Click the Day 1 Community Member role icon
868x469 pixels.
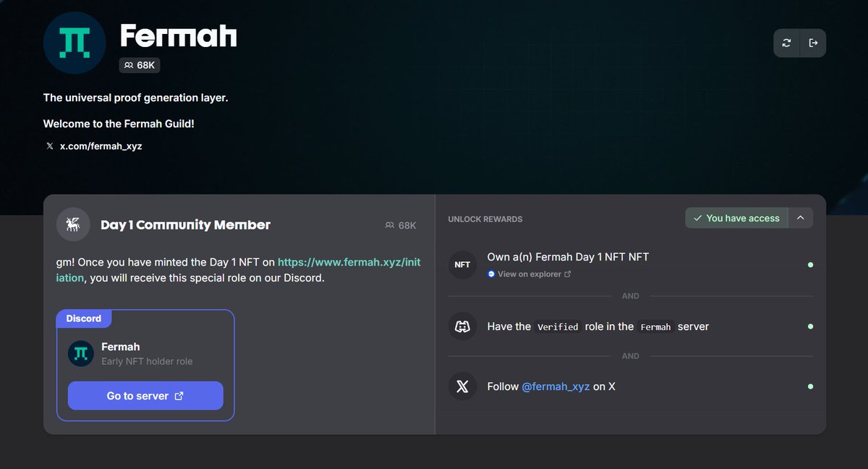[73, 224]
